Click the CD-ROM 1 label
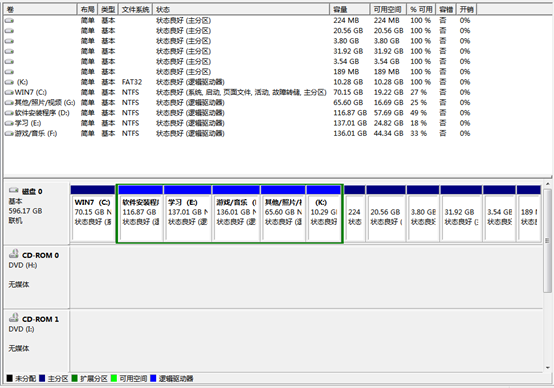This screenshot has width=554, height=388. 40,319
